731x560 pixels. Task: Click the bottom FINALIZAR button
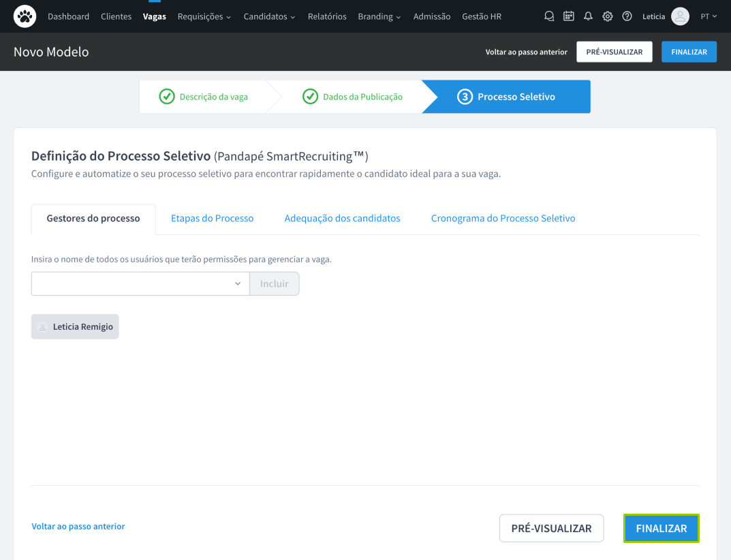[x=661, y=528]
